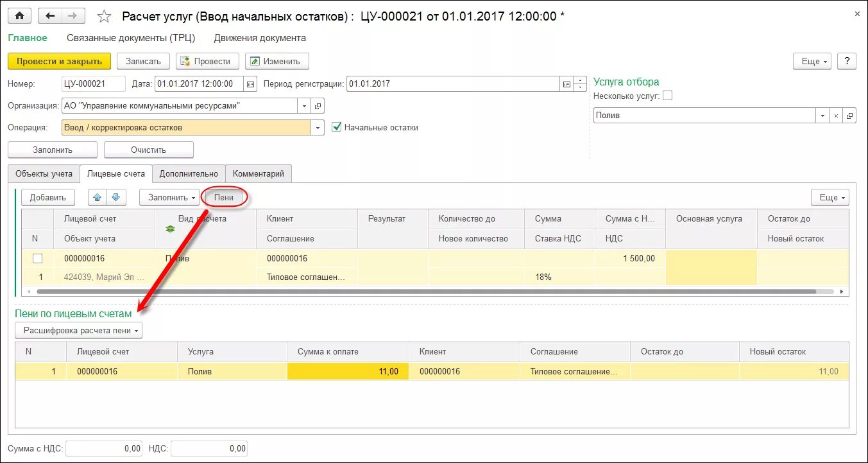Click Сумма с НДС bottom field

click(104, 448)
